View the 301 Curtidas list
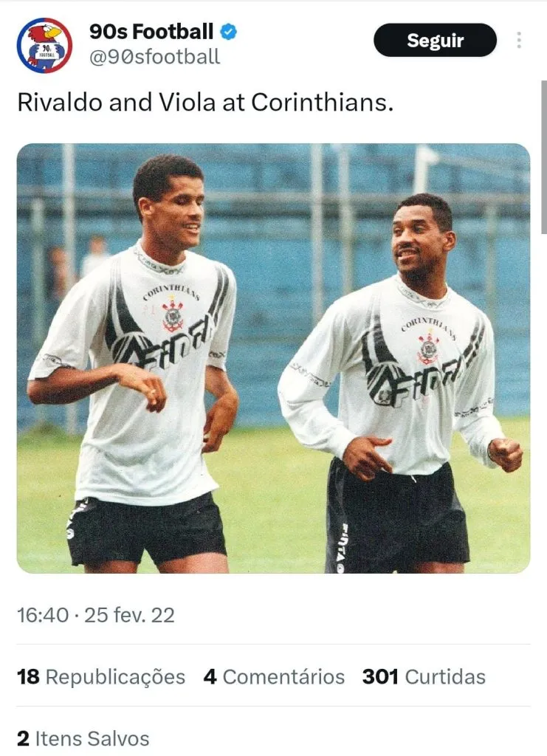This screenshot has width=547, height=756. coord(424,677)
